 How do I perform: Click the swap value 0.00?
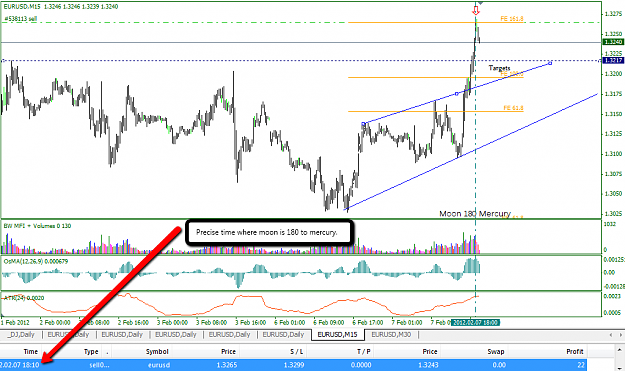click(x=499, y=365)
